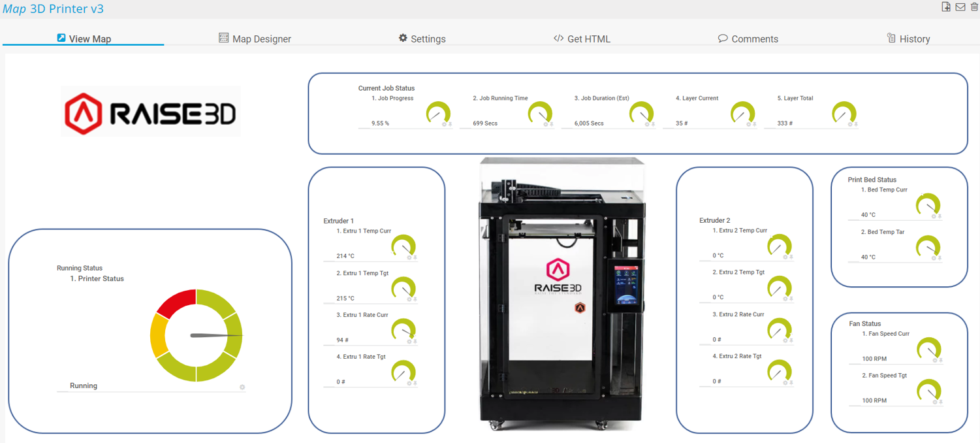Viewport: 980px width, 443px height.
Task: Click the '35 #' layer current value
Action: 682,123
